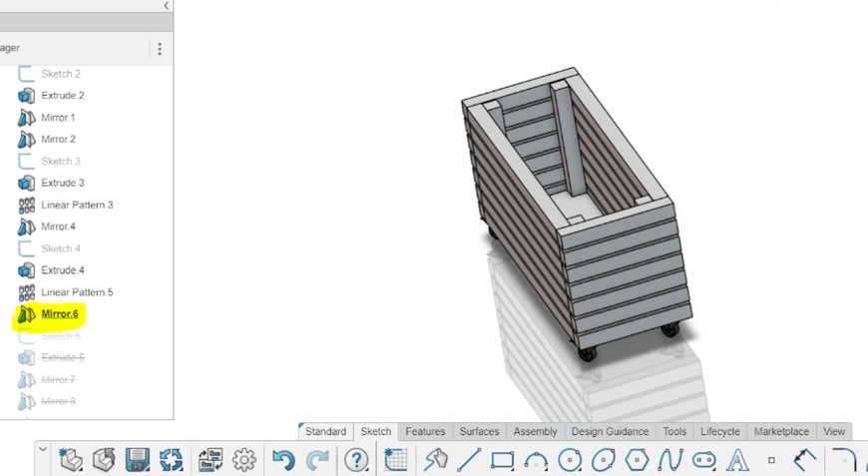Expand the toolbar dropdown arrow at left
Image resolution: width=868 pixels, height=476 pixels.
coord(43,450)
